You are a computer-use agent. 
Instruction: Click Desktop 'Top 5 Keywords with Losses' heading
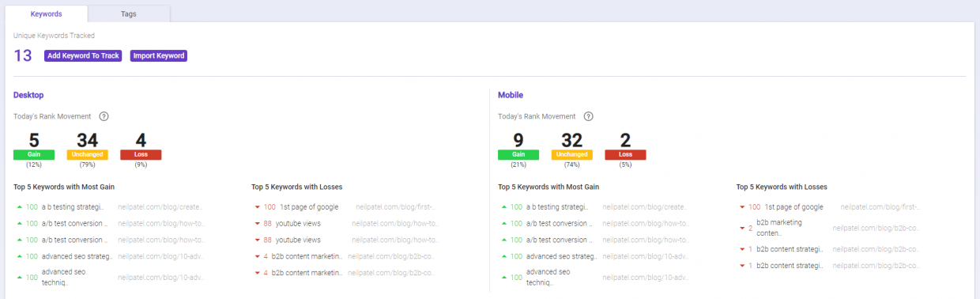click(x=297, y=187)
